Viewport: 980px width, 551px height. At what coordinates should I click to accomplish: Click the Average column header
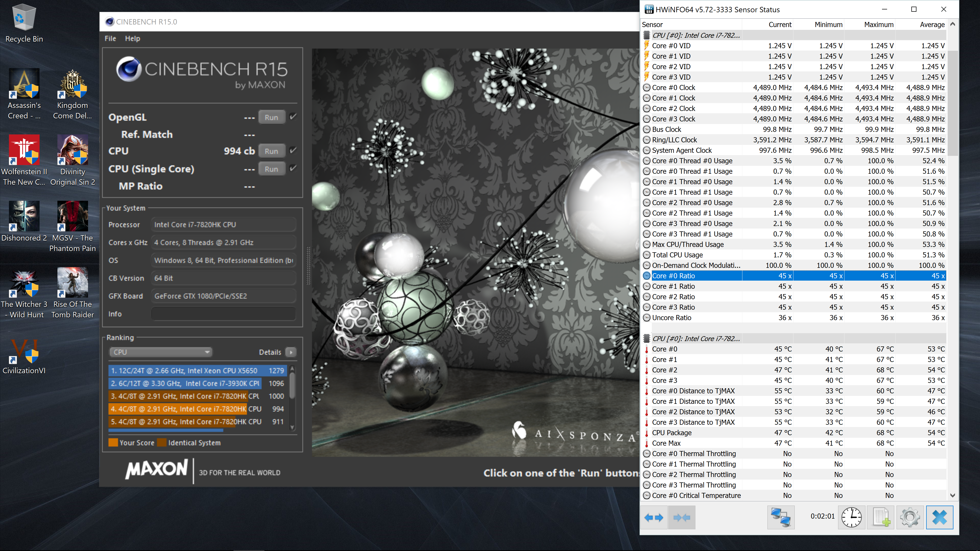point(921,24)
